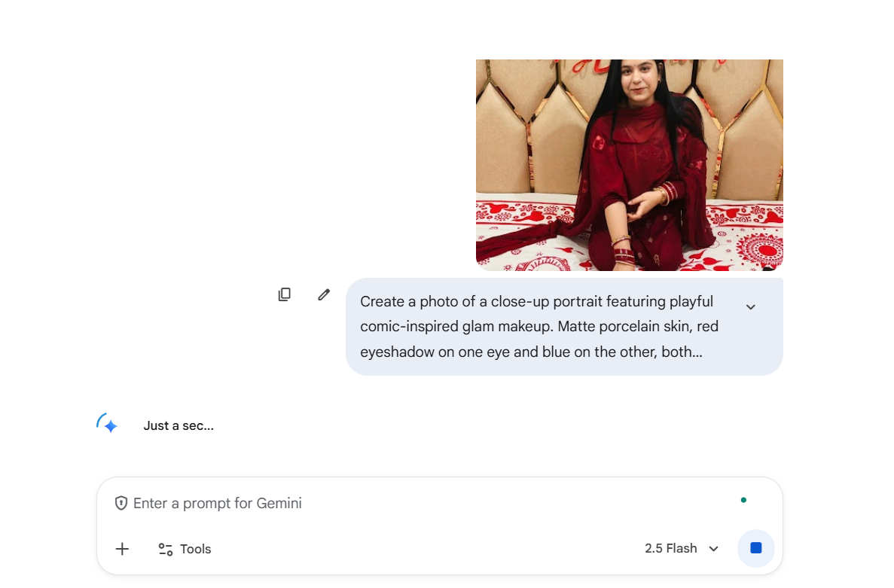This screenshot has width=894, height=588.
Task: Stop the response with the blue square
Action: tap(756, 548)
